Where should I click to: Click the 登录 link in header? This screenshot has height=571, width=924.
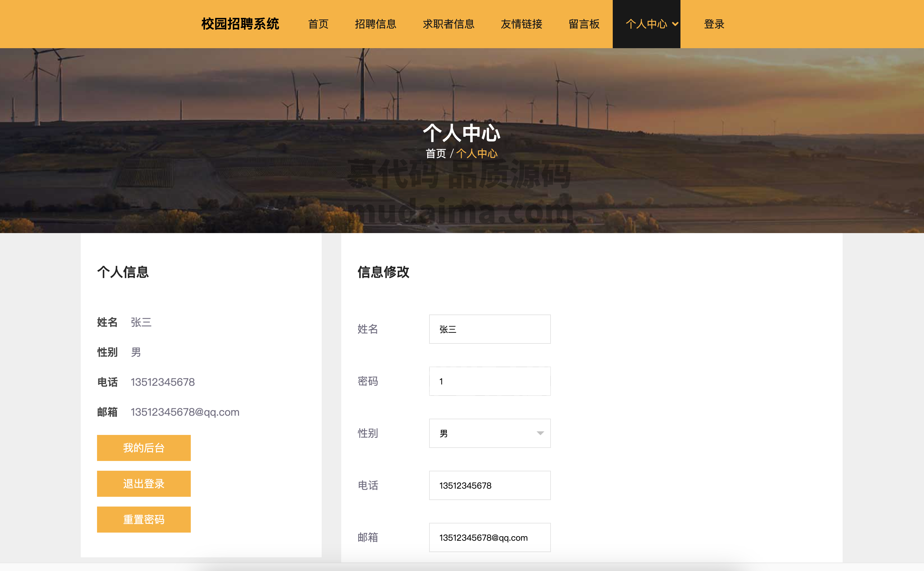pyautogui.click(x=714, y=24)
